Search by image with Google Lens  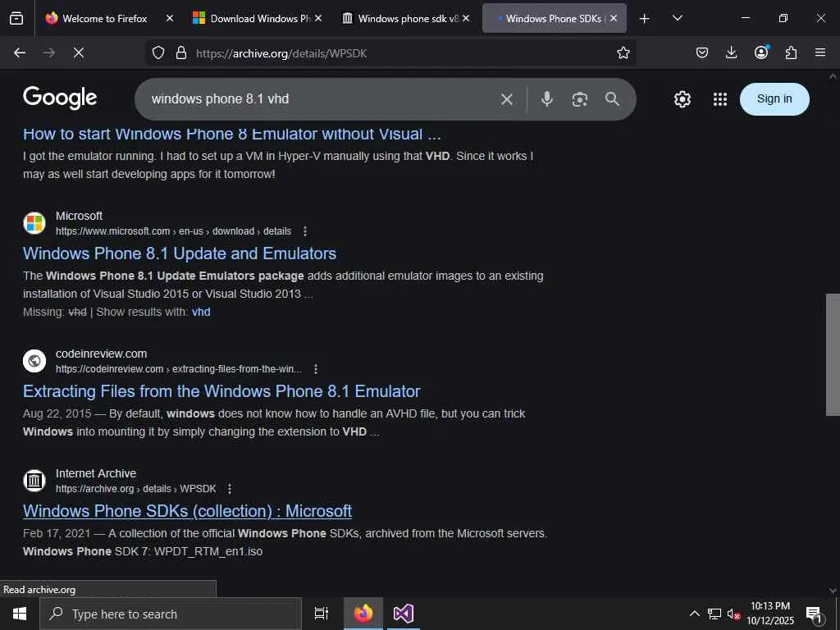[x=580, y=99]
